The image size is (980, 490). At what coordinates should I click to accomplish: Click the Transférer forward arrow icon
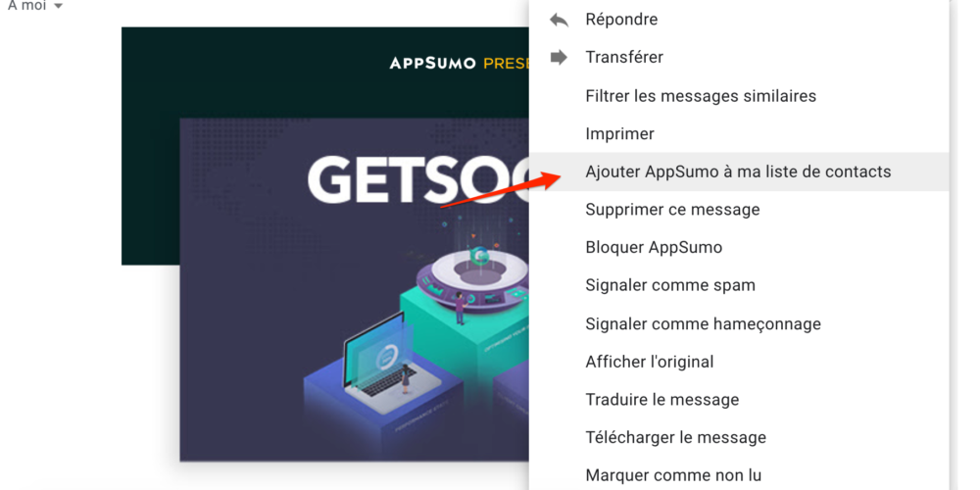click(x=559, y=58)
